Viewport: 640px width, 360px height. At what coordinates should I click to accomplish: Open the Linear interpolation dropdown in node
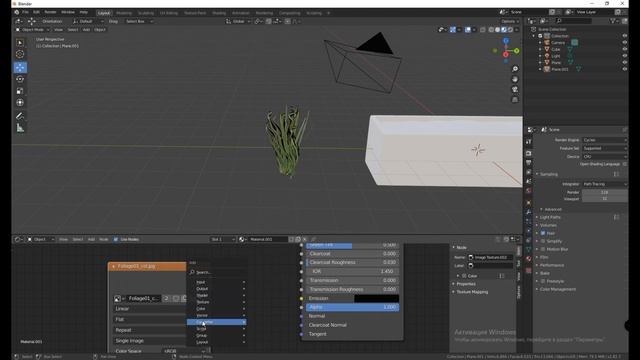point(149,309)
